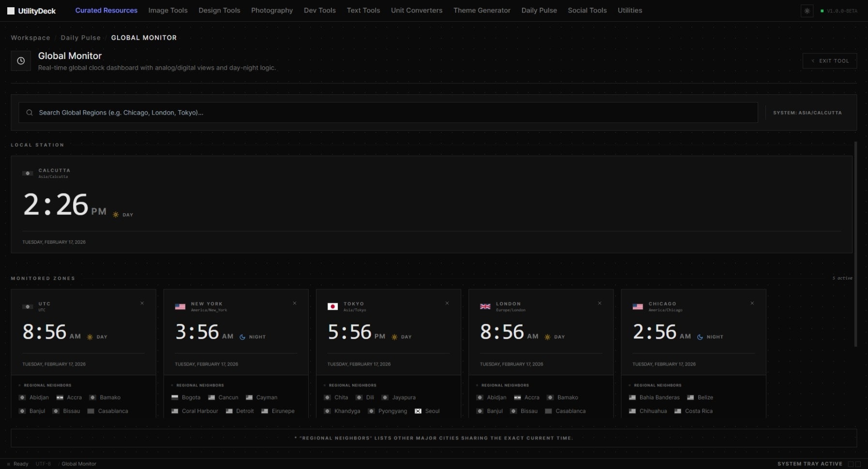Screen dimensions: 868x469
Task: Click the US flag on the New York card
Action: coord(180,307)
